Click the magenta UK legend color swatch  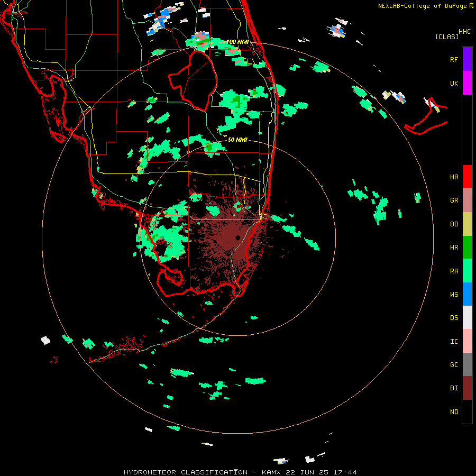pos(467,83)
